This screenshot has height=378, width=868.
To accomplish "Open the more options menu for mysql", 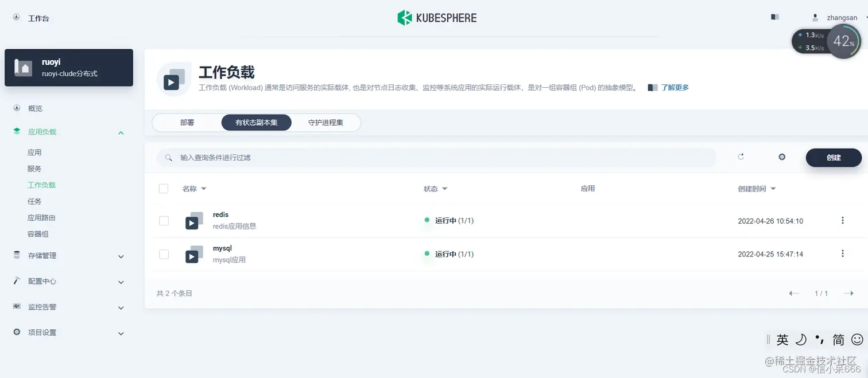I will coord(843,253).
